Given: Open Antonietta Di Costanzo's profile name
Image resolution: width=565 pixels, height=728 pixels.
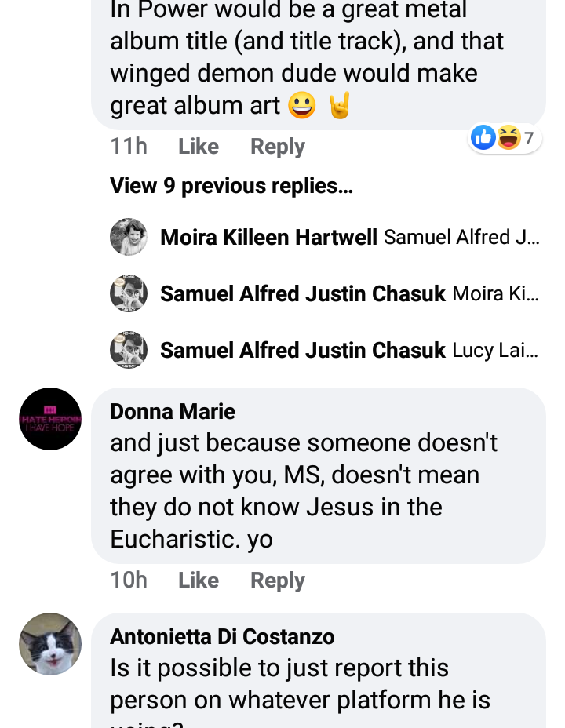Looking at the screenshot, I should coord(222,636).
